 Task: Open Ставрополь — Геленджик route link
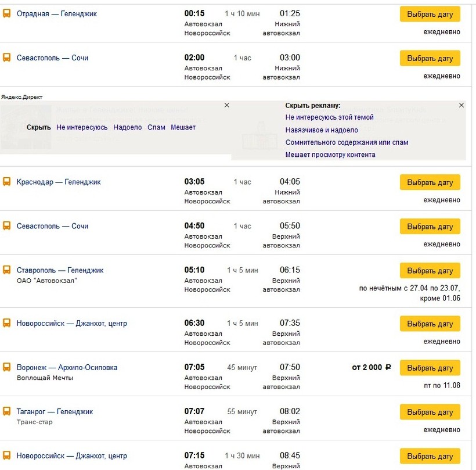pyautogui.click(x=60, y=270)
